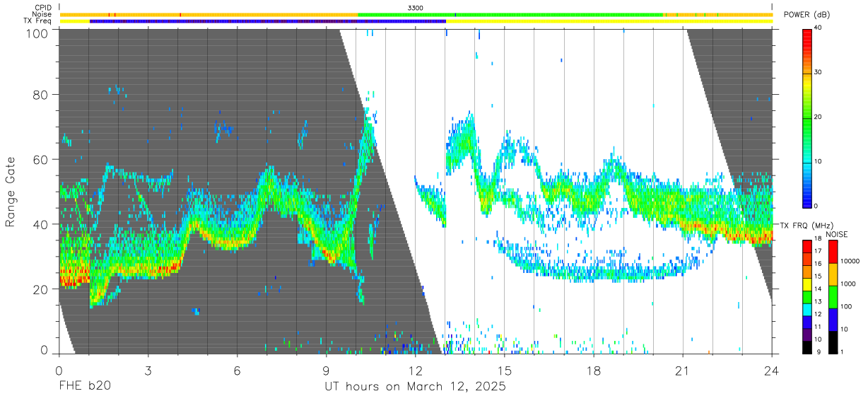Click the 30 tick on POWER scale
This screenshot has width=868, height=401.
tap(819, 73)
